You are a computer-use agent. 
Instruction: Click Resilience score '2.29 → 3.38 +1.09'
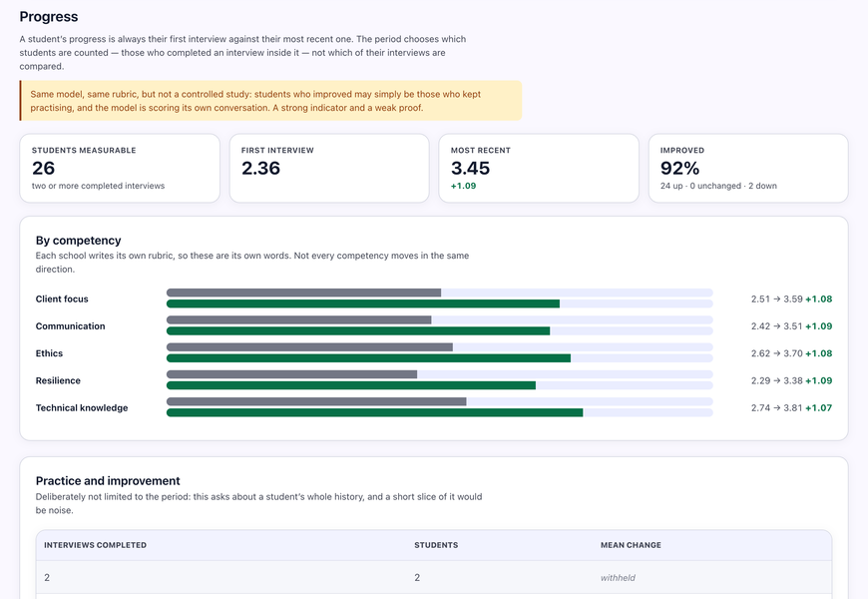click(x=791, y=380)
